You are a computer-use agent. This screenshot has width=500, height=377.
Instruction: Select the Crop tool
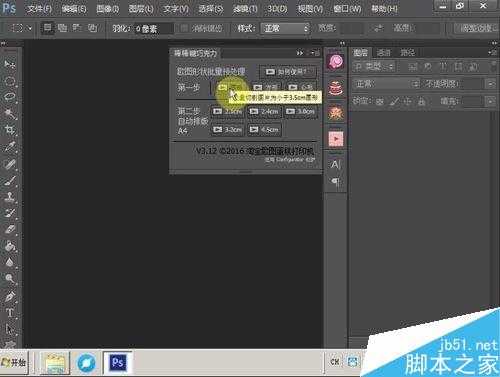[10, 130]
